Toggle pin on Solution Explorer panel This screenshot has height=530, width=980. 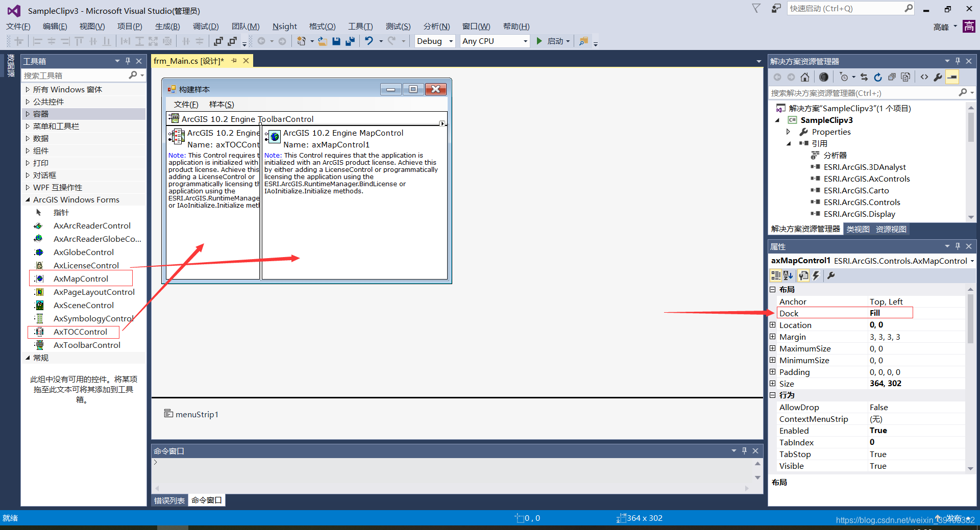(x=958, y=61)
